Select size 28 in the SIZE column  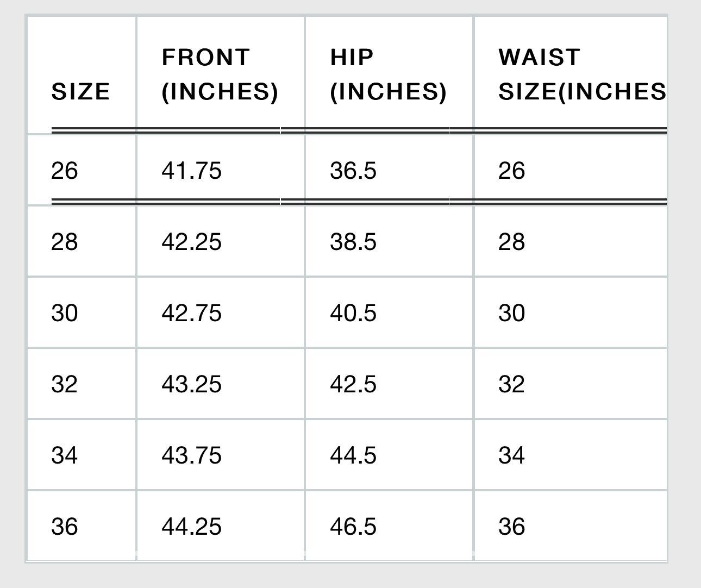(65, 241)
